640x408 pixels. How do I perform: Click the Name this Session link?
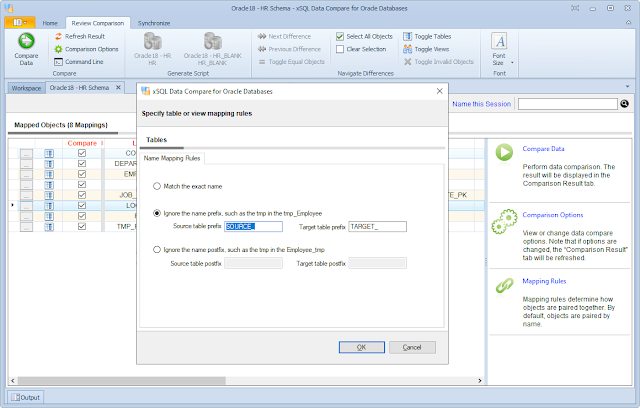pyautogui.click(x=481, y=104)
